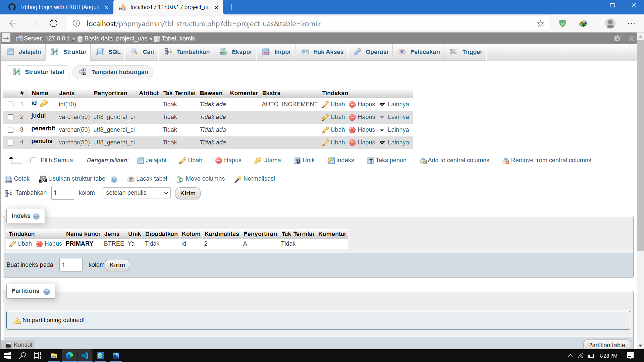Click the printer Cetak icon
The width and height of the screenshot is (644, 362).
click(8, 179)
